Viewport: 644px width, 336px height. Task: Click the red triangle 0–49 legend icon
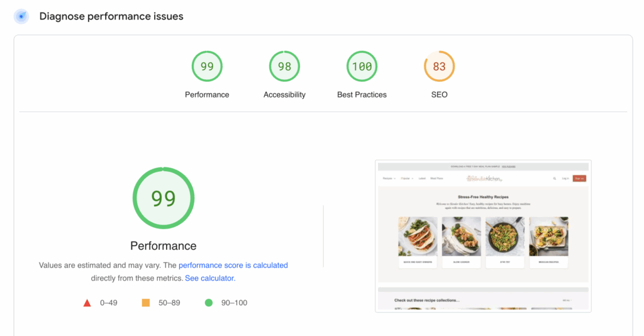[87, 303]
